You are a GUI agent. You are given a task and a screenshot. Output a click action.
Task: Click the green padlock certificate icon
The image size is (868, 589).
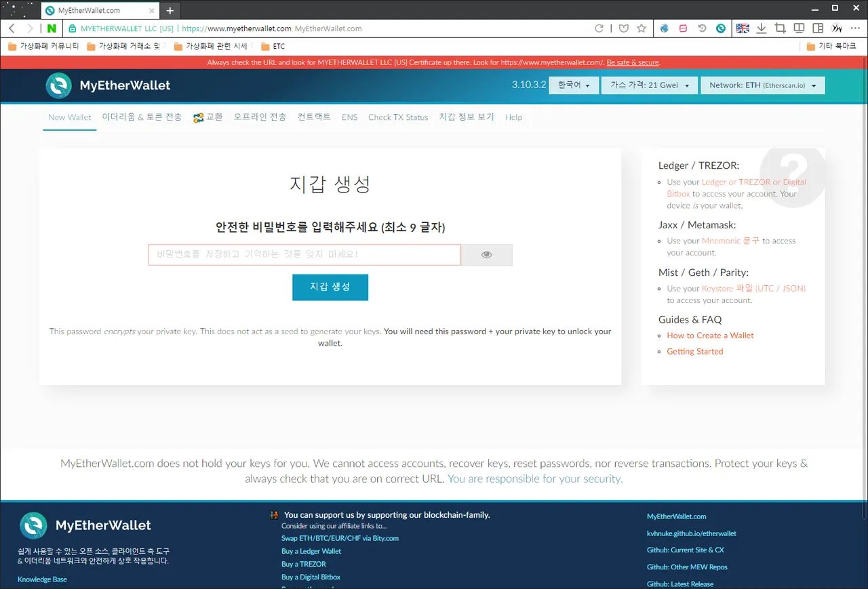[x=72, y=28]
